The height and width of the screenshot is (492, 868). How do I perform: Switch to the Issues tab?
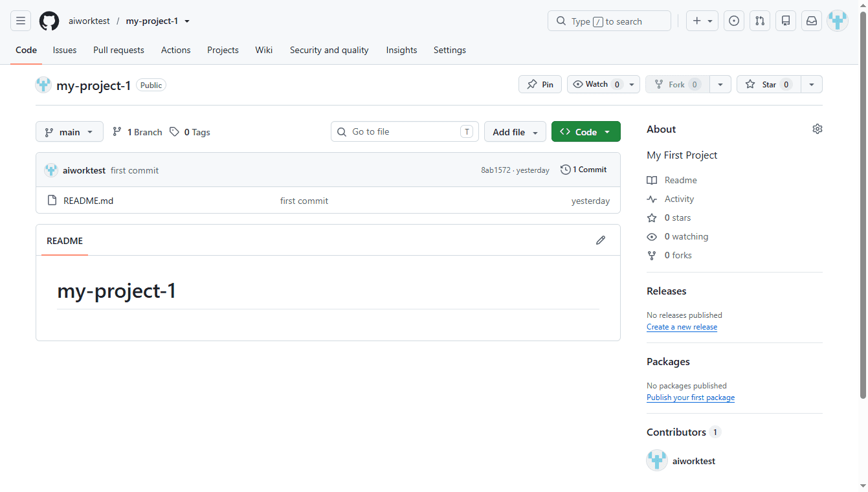[x=65, y=50]
